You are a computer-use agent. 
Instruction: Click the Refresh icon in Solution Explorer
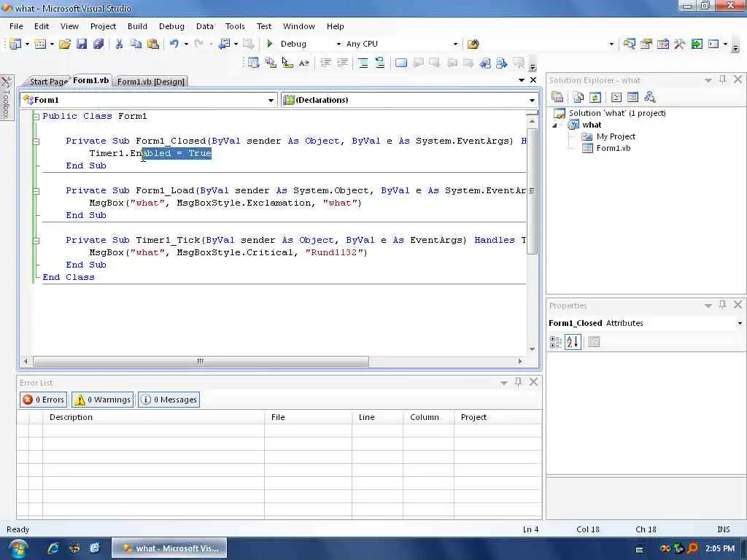(x=595, y=98)
